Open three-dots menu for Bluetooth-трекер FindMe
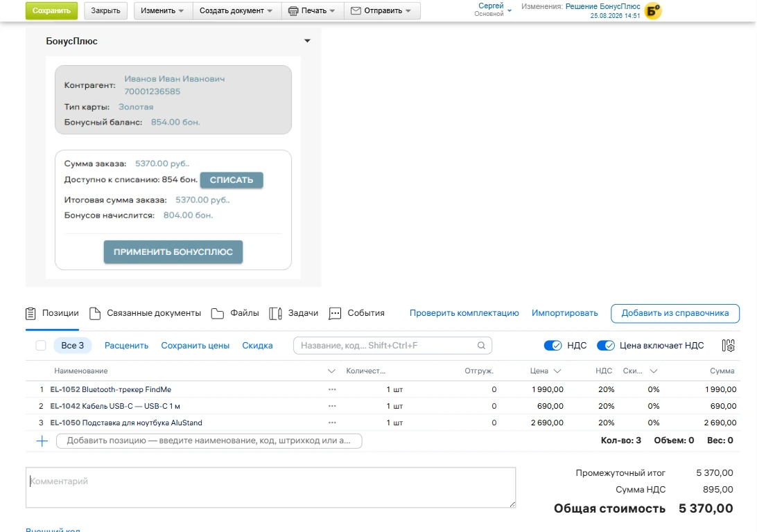The image size is (757, 532). 332,389
